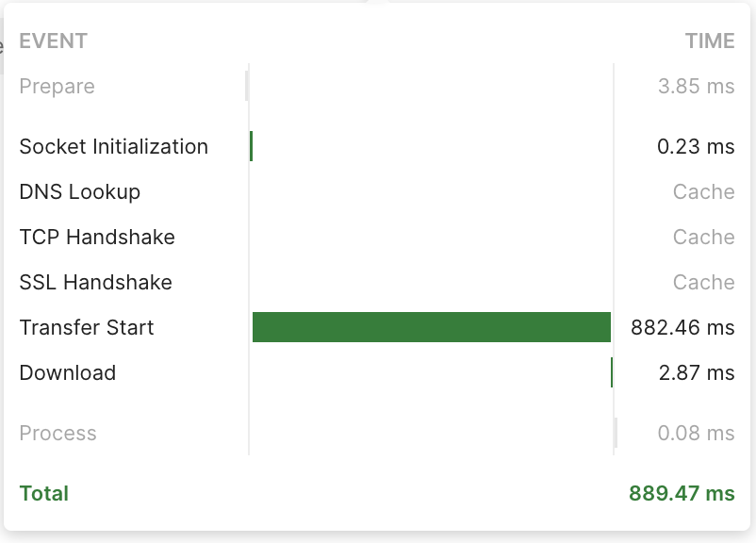Viewport: 756px width, 543px height.
Task: Click the green Transfer Start timing bar
Action: pyautogui.click(x=432, y=327)
